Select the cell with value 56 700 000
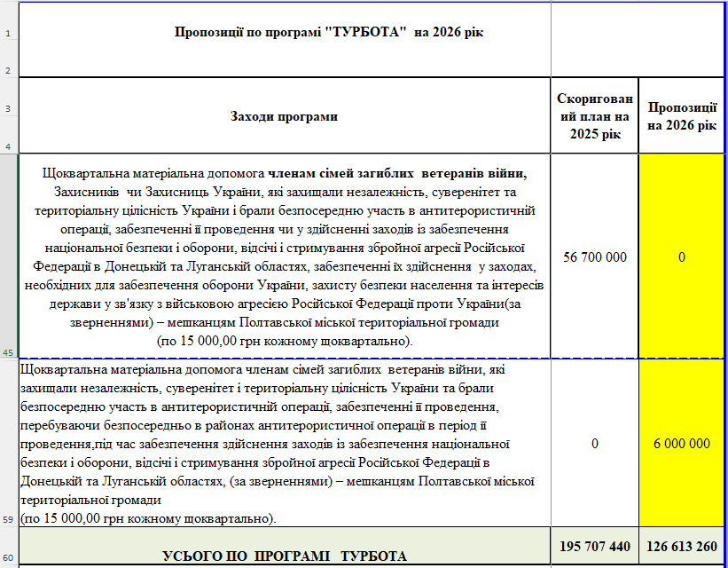The height and width of the screenshot is (568, 728). tap(594, 256)
